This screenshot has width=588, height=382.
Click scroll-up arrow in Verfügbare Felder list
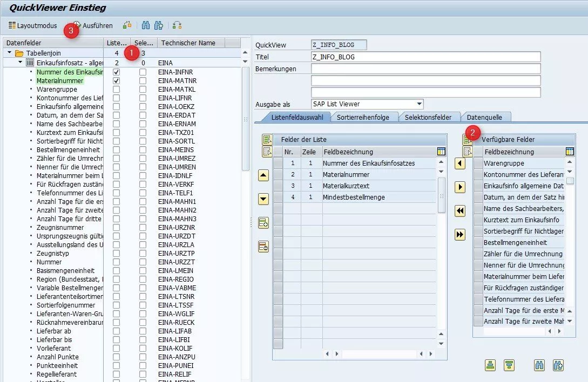coord(570,162)
